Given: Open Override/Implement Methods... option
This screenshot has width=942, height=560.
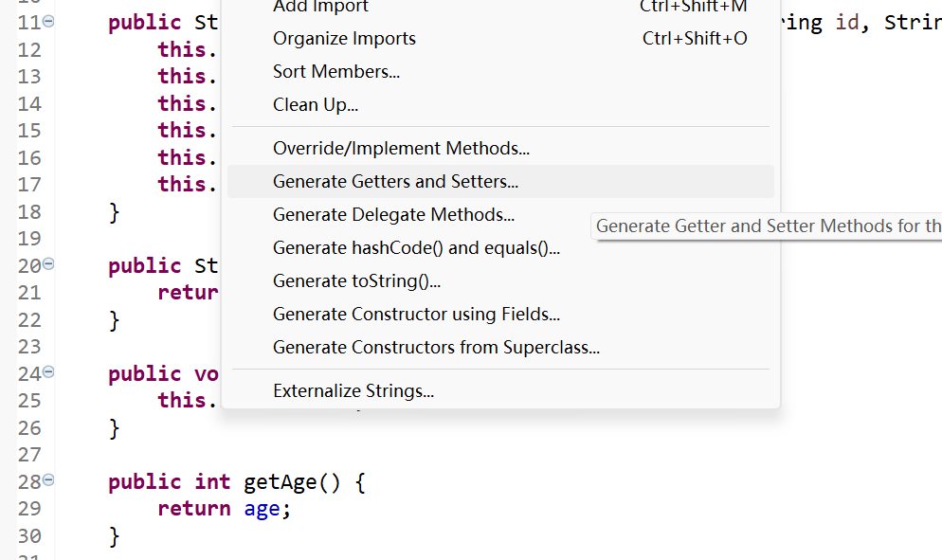Looking at the screenshot, I should coord(401,148).
